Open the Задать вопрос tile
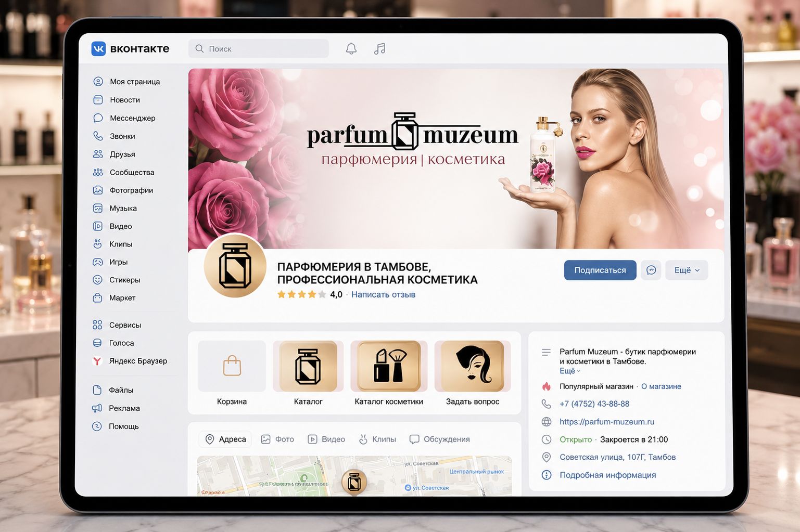 (472, 374)
